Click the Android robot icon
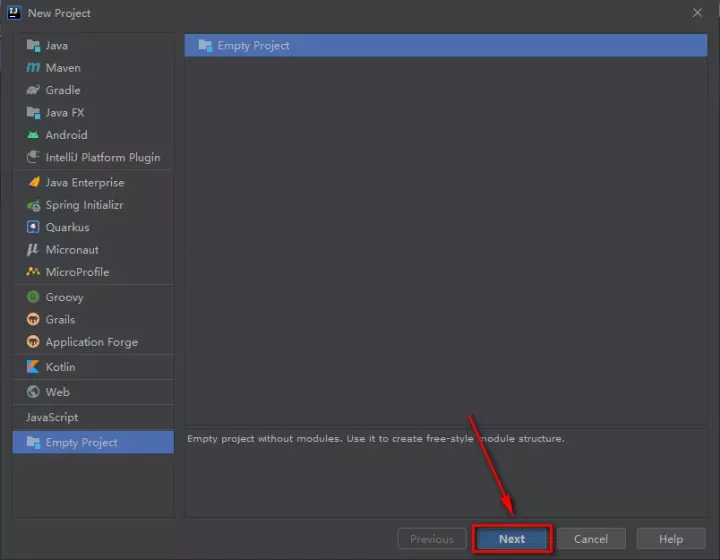The image size is (720, 560). [x=33, y=135]
